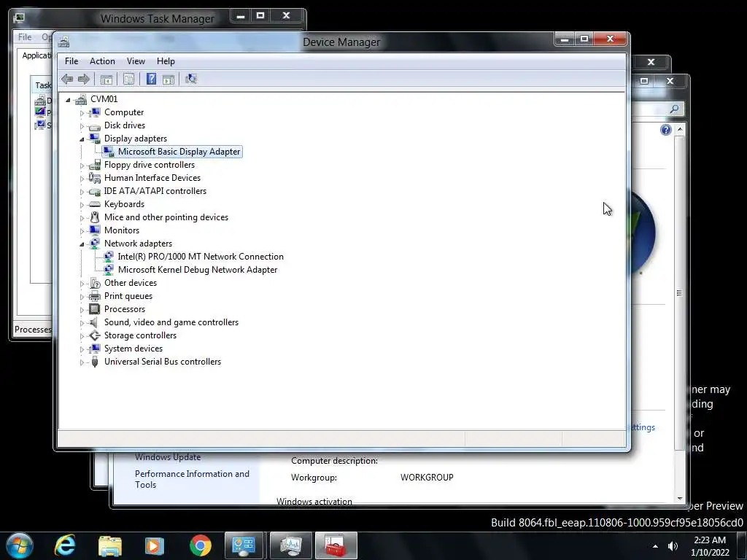Click the Floppy drive controllers icon
This screenshot has width=747, height=560.
click(95, 165)
